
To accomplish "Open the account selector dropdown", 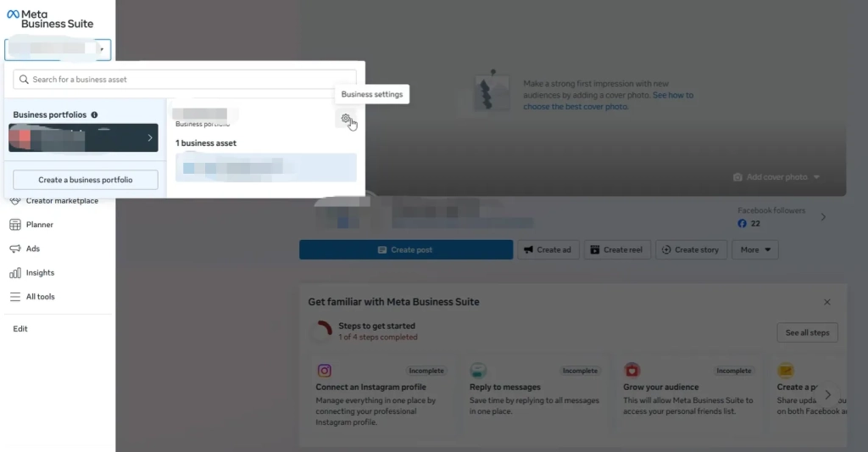I will coord(58,49).
